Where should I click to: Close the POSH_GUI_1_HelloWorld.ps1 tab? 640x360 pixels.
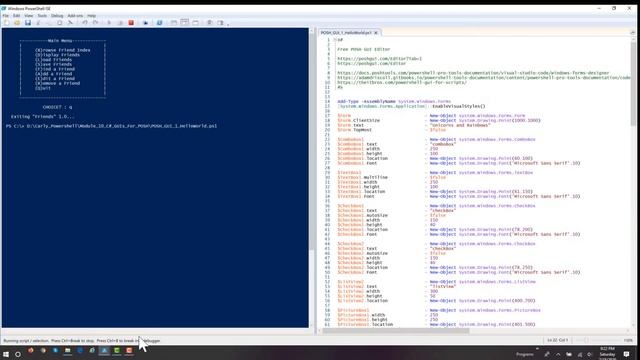(x=376, y=32)
